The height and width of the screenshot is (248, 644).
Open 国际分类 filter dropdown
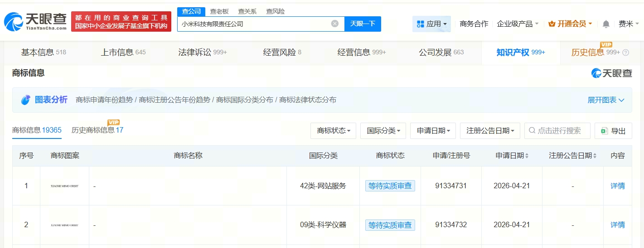click(x=383, y=131)
